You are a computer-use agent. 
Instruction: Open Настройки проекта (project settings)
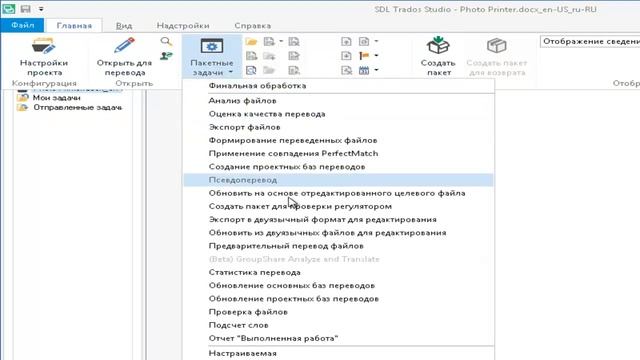[x=44, y=56]
